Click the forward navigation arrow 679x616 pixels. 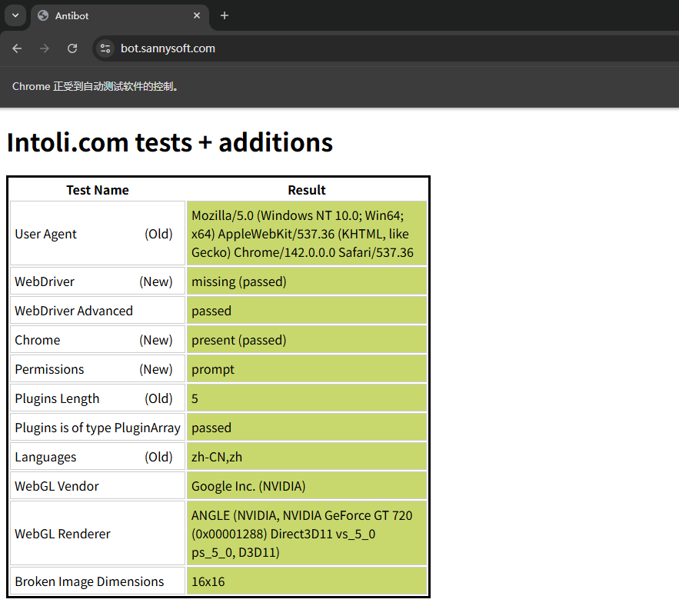coord(45,48)
